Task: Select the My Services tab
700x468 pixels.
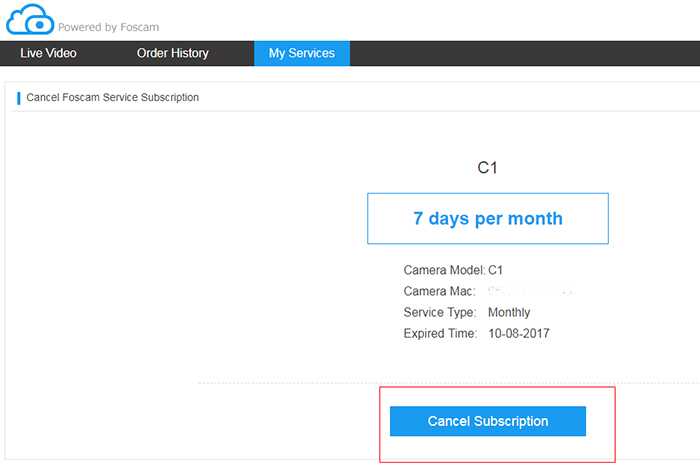Action: pos(302,53)
